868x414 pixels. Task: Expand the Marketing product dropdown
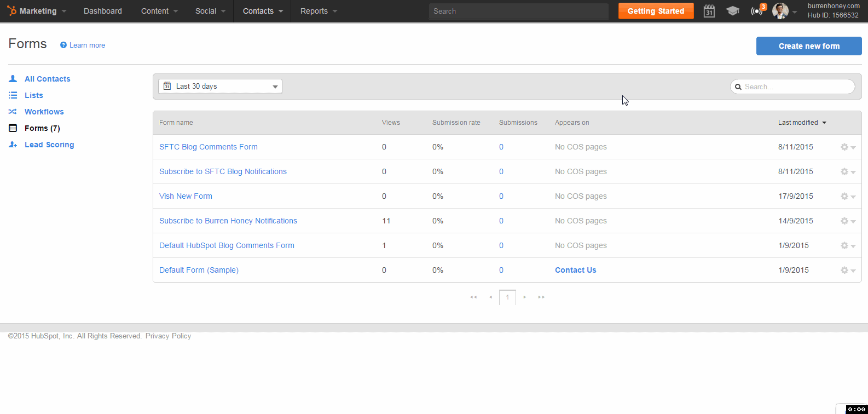coord(64,12)
